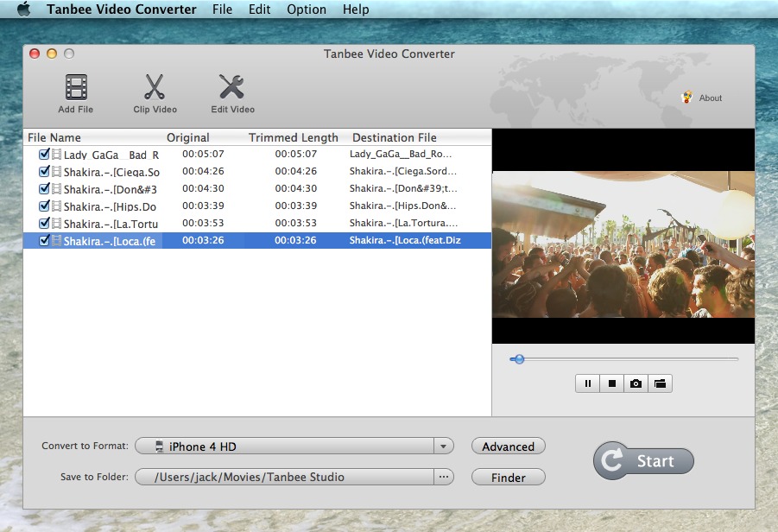778x532 pixels.
Task: Click the Add File film icon
Action: 76,87
